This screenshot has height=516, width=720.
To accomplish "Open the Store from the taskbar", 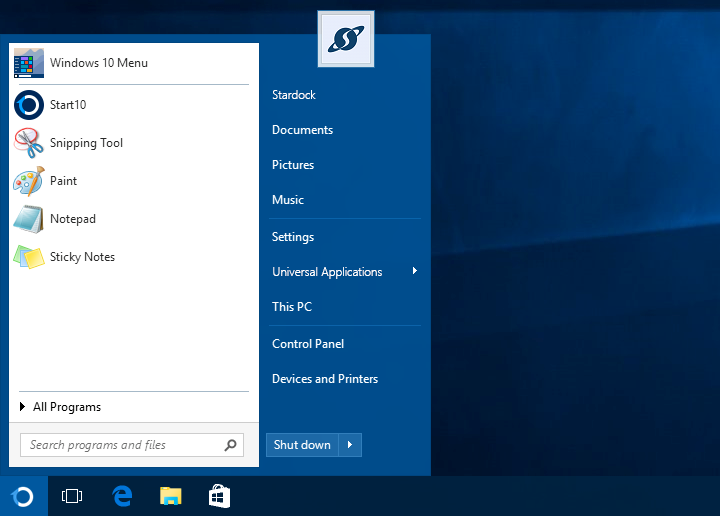I will [219, 496].
